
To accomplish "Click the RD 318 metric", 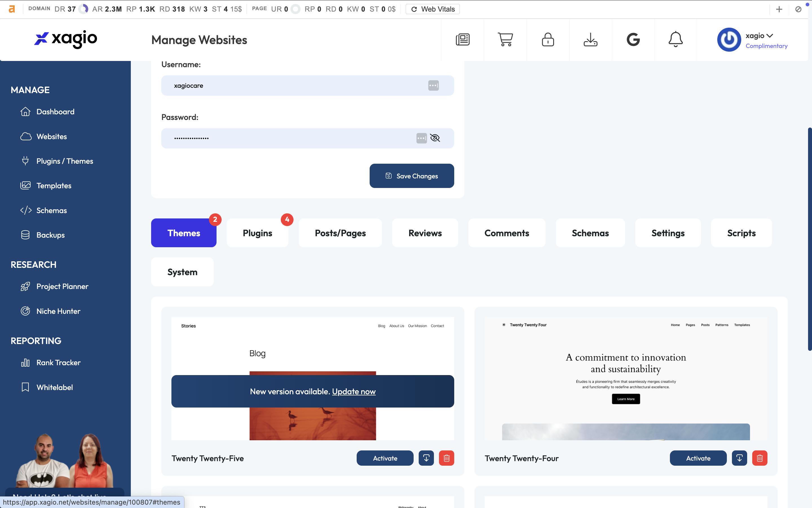I will pyautogui.click(x=172, y=9).
